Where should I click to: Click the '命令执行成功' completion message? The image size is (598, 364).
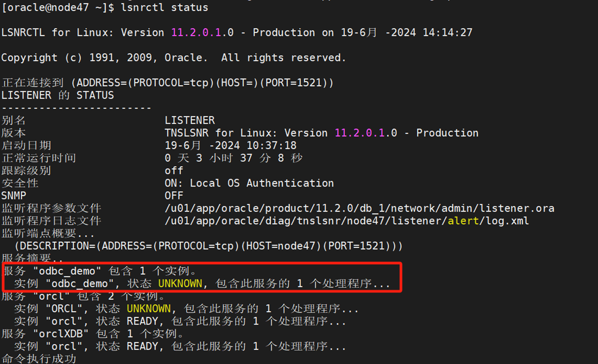click(39, 359)
